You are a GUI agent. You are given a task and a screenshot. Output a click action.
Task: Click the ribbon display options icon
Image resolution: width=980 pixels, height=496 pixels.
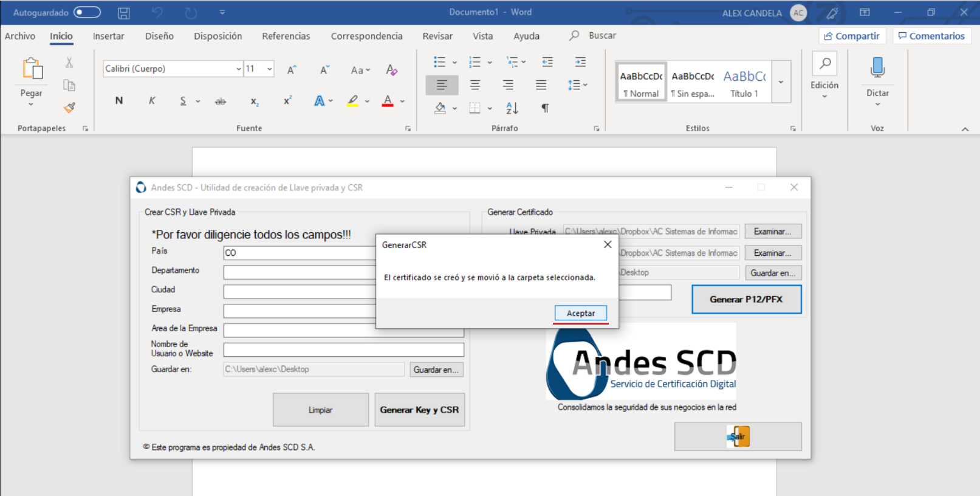point(865,12)
